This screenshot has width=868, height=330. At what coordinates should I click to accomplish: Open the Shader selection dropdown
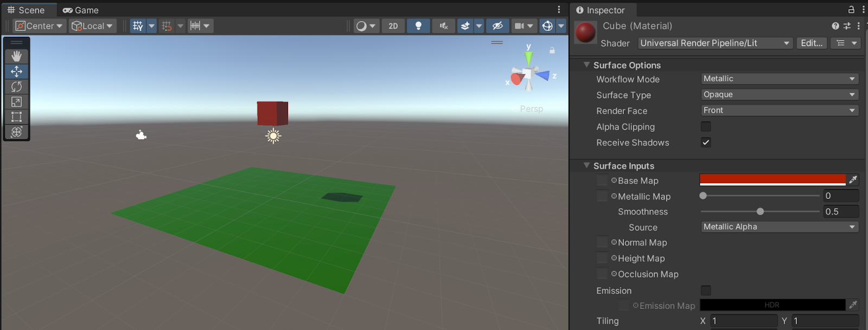[714, 43]
